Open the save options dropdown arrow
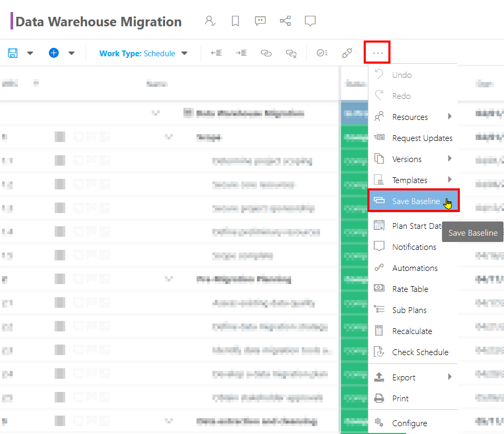Screen dimensions: 504x434 [x=30, y=53]
